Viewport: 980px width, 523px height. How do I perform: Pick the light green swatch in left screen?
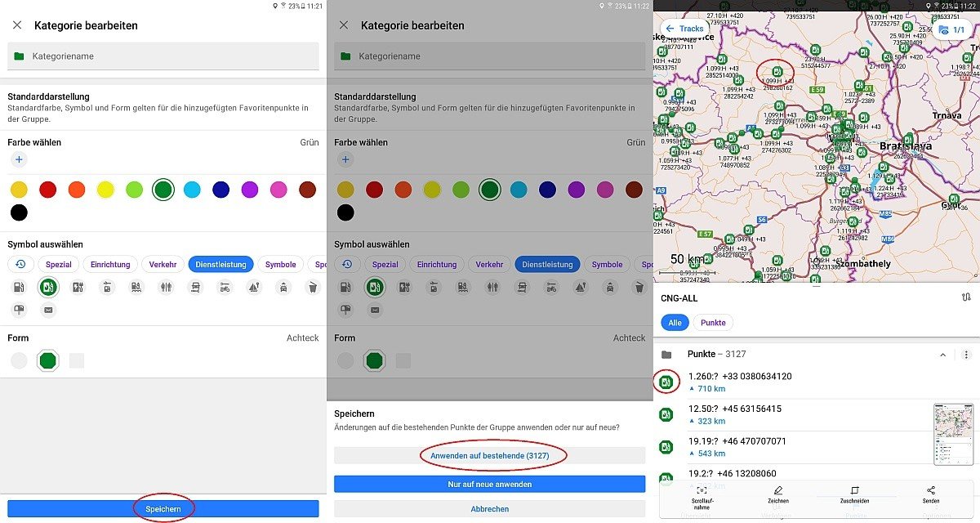134,190
